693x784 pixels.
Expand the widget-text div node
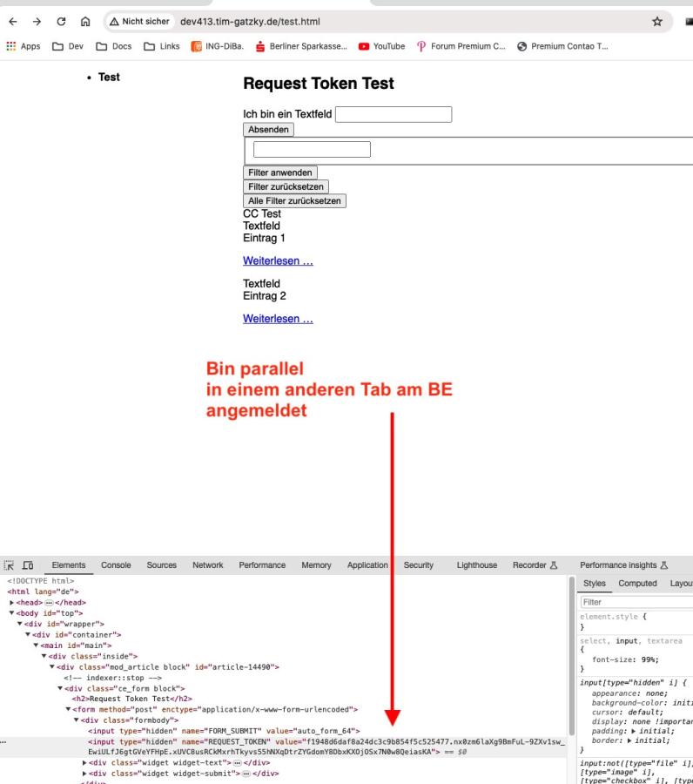point(84,760)
